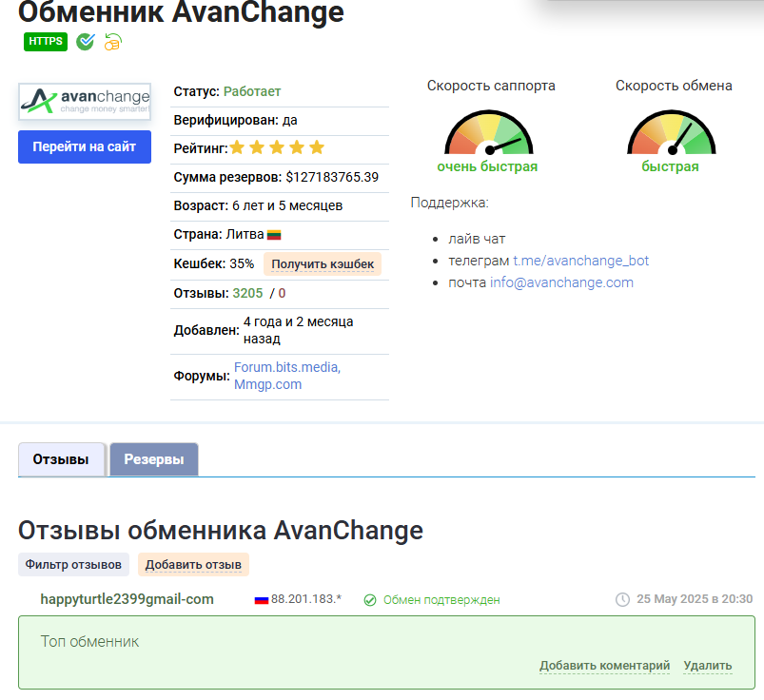Click the Russian flag next to IP
This screenshot has height=700, width=764.
(x=262, y=600)
